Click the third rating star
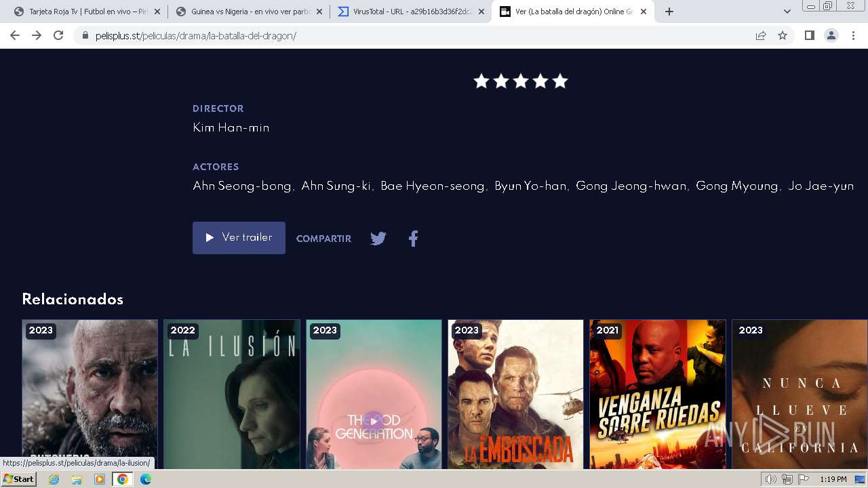Image resolution: width=868 pixels, height=488 pixels. 521,81
